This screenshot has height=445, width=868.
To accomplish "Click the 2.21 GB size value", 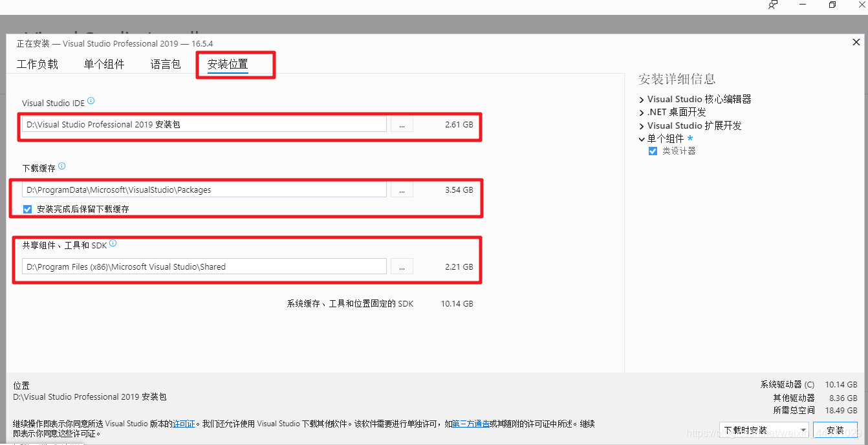I will [x=459, y=266].
